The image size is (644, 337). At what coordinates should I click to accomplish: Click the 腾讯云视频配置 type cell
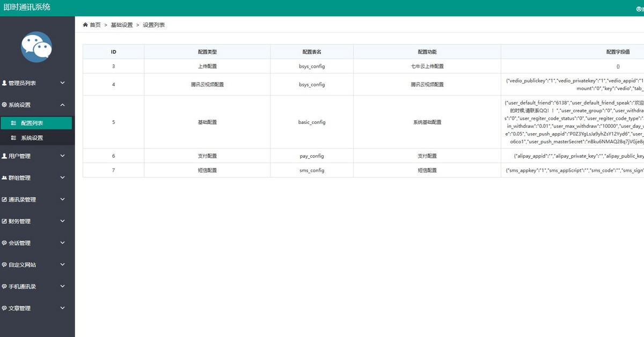[207, 84]
